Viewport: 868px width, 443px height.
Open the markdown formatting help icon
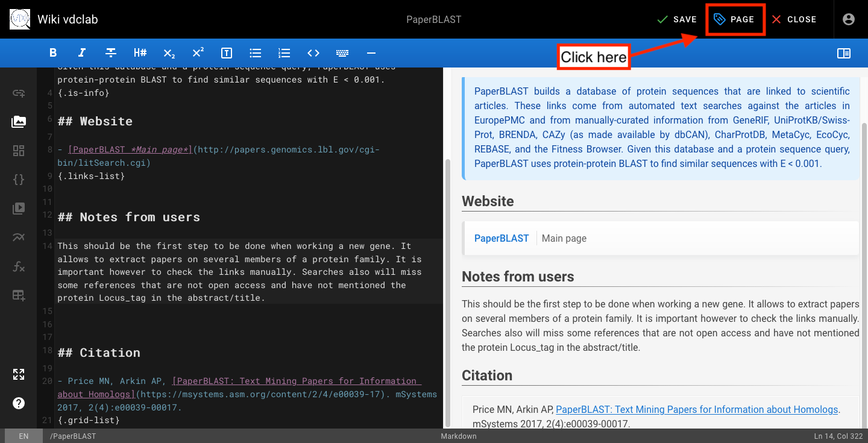pos(19,403)
